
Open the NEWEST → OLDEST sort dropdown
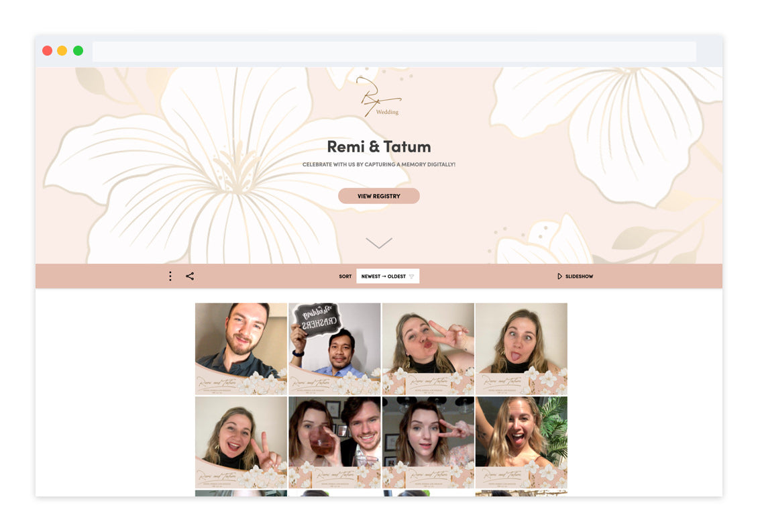pos(388,276)
